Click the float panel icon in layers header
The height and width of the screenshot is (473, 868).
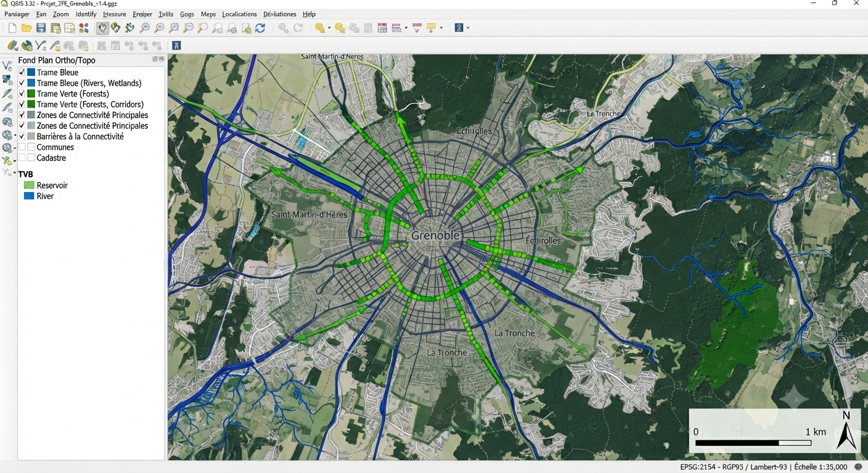(155, 59)
